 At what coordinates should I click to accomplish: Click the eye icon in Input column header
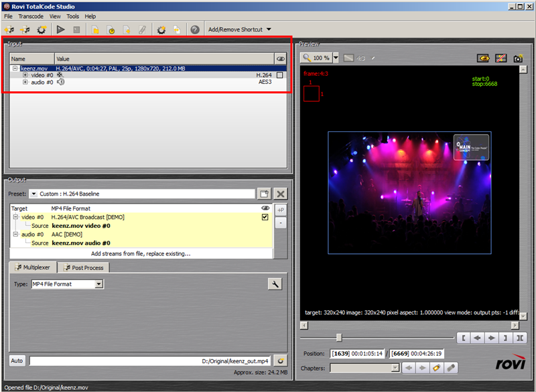[x=280, y=59]
